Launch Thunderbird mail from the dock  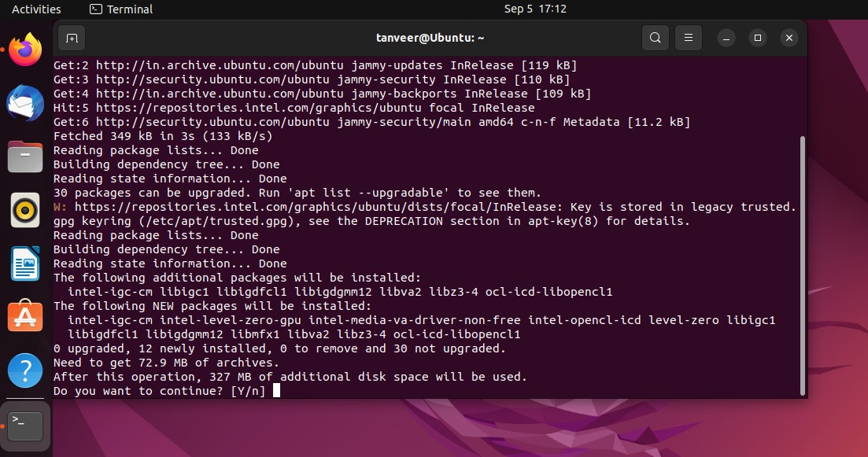(24, 103)
